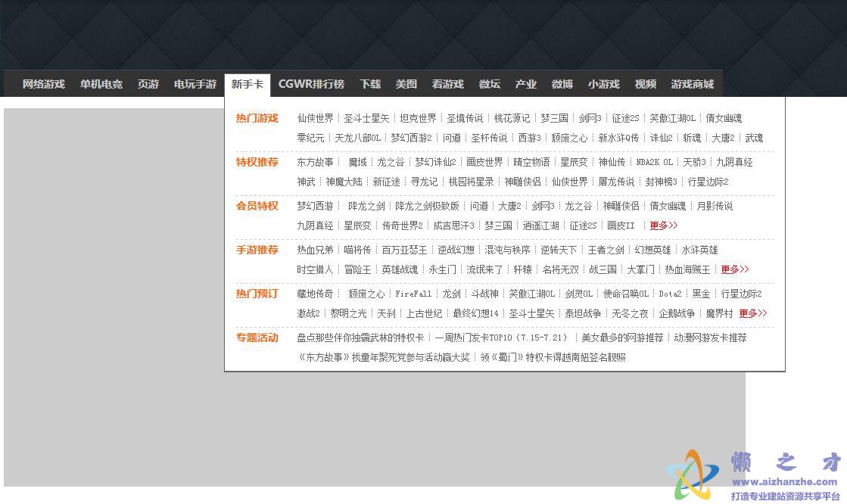Image resolution: width=847 pixels, height=504 pixels.
Task: Open the 桃园将星录 link
Action: tap(471, 182)
